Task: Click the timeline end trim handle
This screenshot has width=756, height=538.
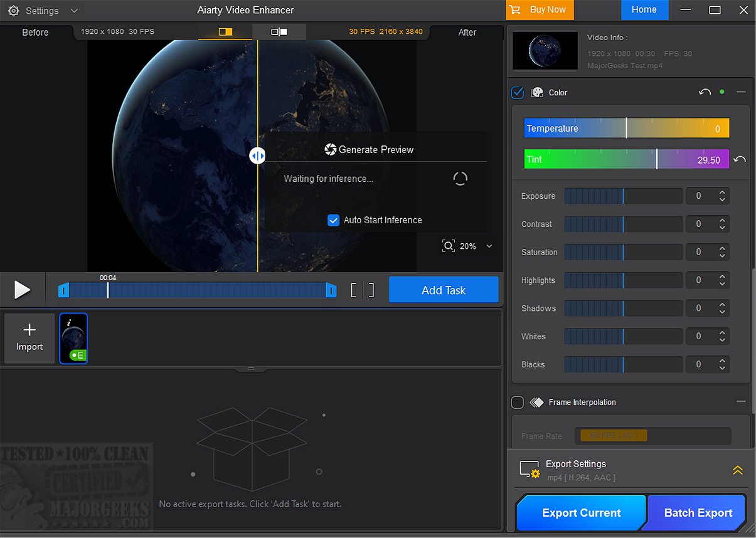Action: click(331, 290)
